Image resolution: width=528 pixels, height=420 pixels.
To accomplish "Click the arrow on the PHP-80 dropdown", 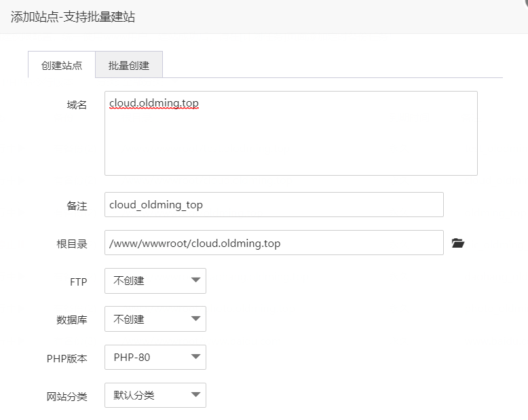I will tap(195, 357).
